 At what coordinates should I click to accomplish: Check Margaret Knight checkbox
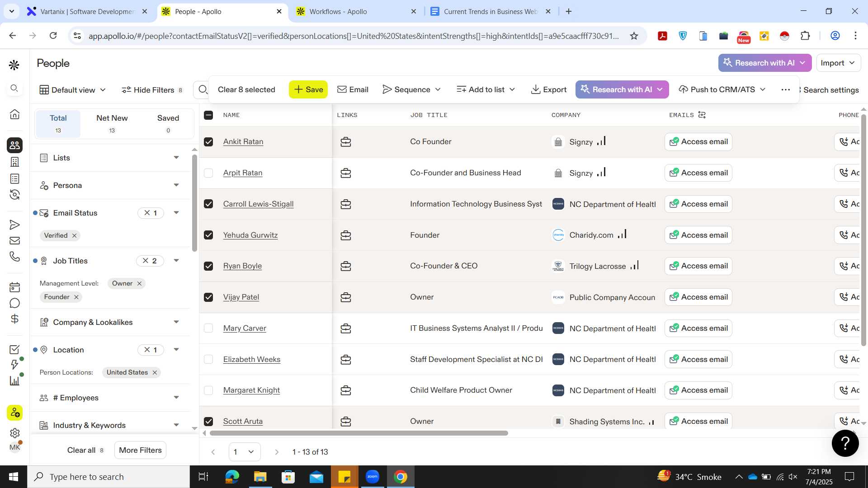coord(208,390)
